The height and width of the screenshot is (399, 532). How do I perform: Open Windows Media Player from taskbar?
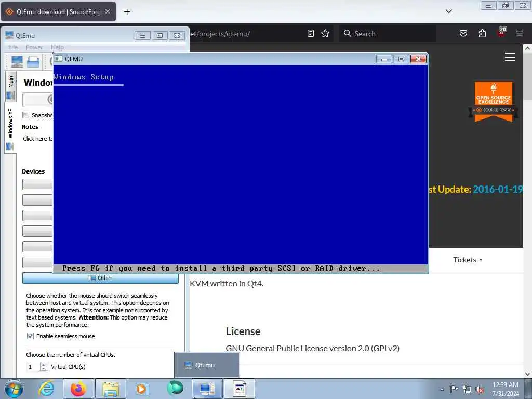141,389
